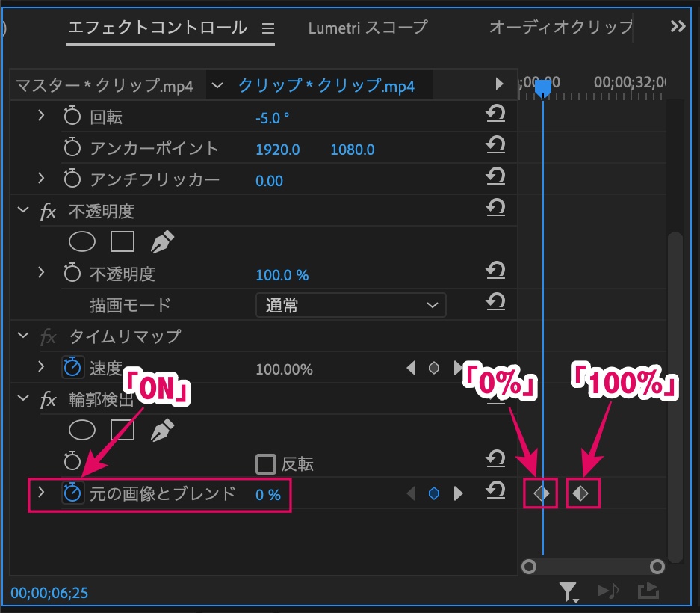Image resolution: width=700 pixels, height=613 pixels.
Task: Switch to the Lumetri スコープ tab
Action: coord(368,28)
